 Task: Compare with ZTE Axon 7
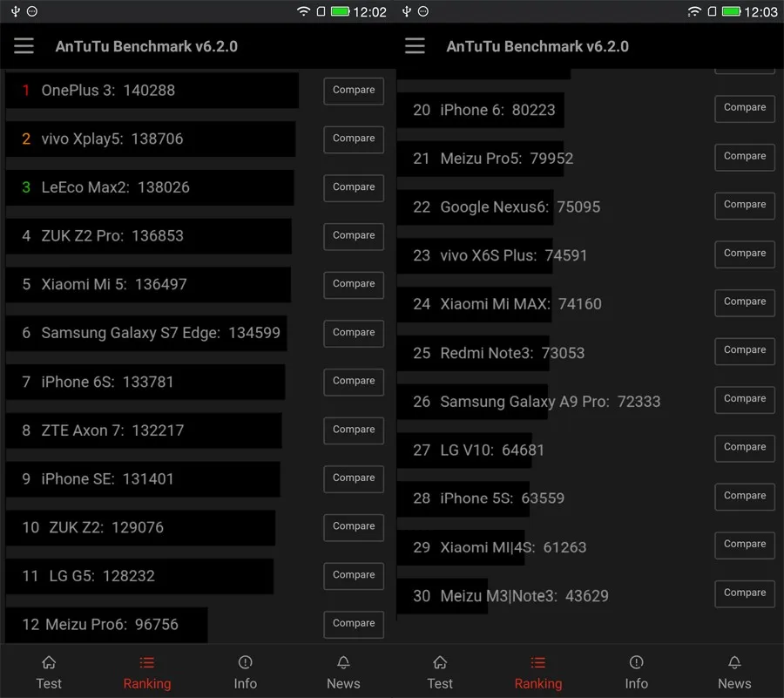coord(354,430)
